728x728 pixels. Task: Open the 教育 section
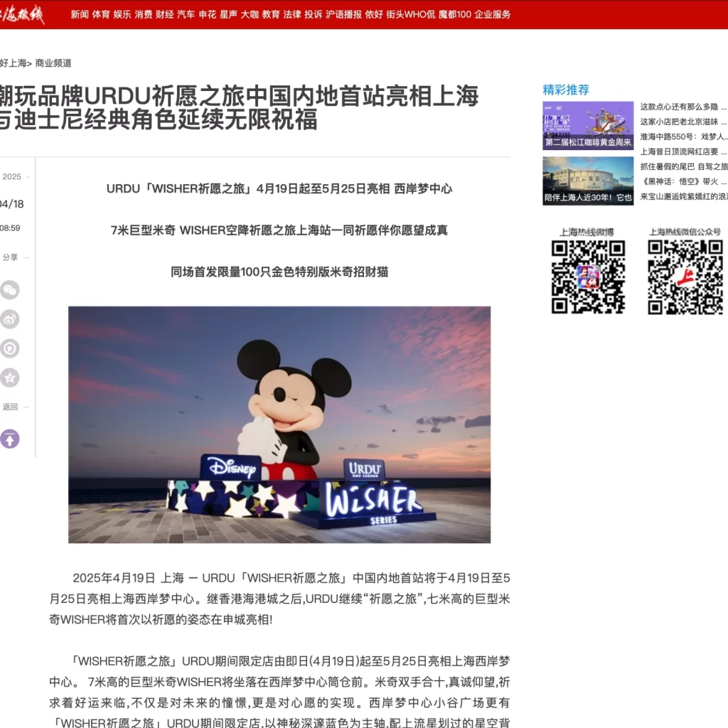271,14
